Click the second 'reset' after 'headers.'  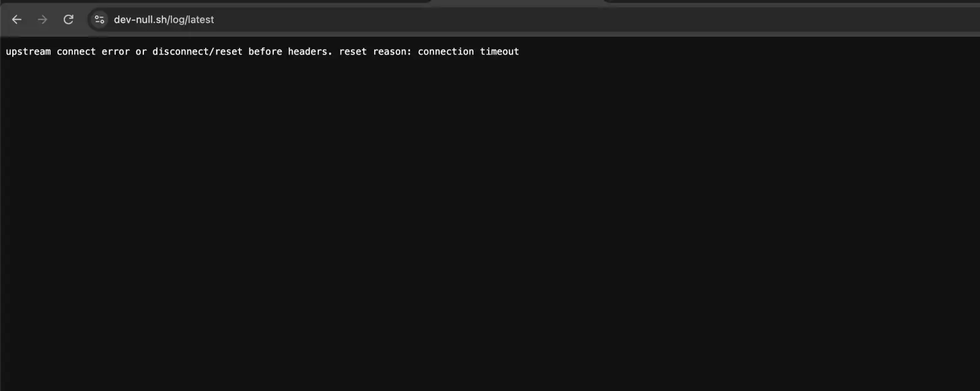(353, 51)
